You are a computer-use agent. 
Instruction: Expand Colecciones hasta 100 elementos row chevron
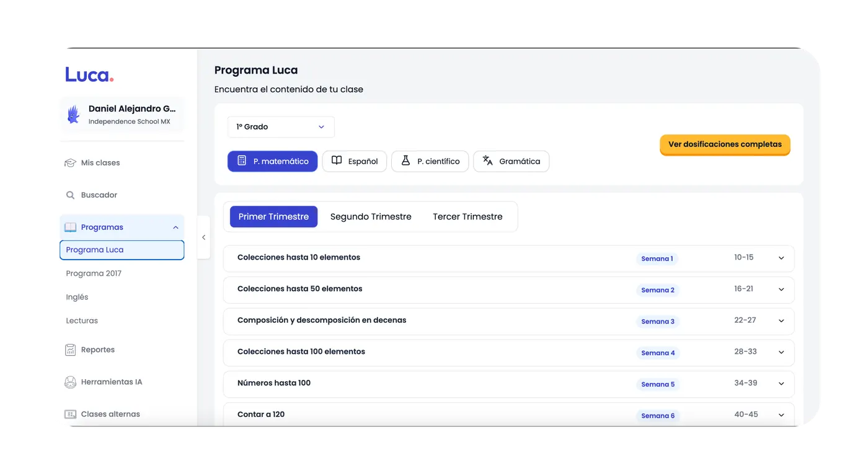(781, 353)
